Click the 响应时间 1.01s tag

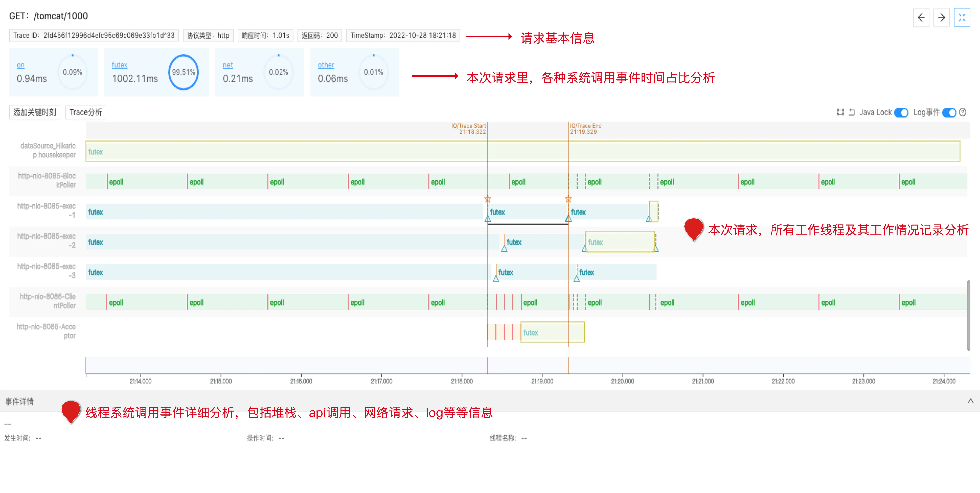click(266, 35)
